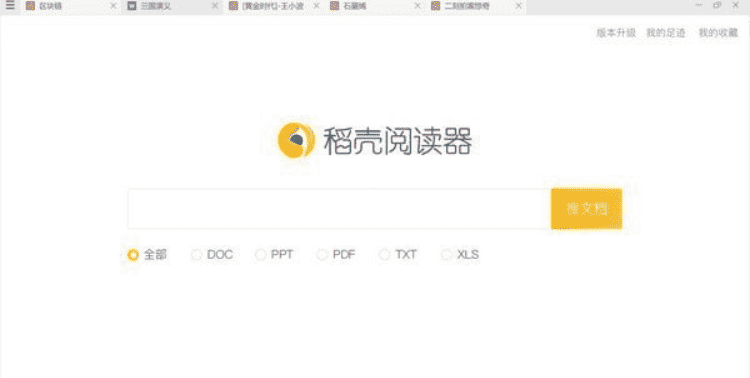Switch to the 二刻拍案惊奇 tab
750x378 pixels.
click(476, 6)
